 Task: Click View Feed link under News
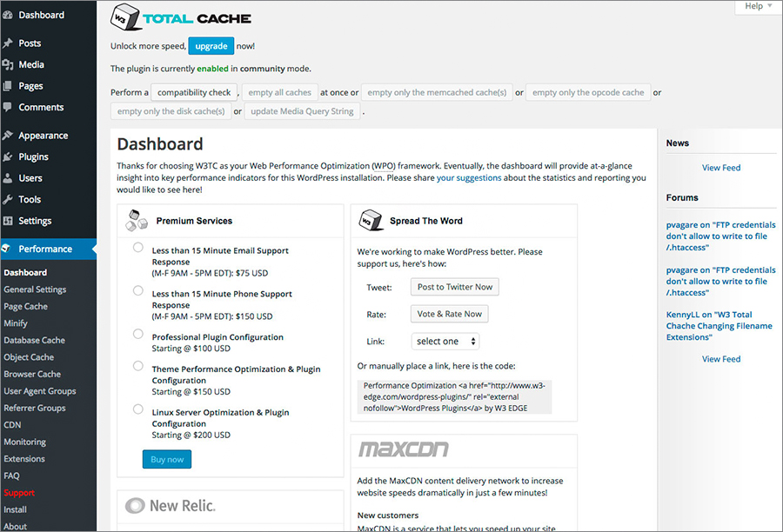tap(721, 168)
